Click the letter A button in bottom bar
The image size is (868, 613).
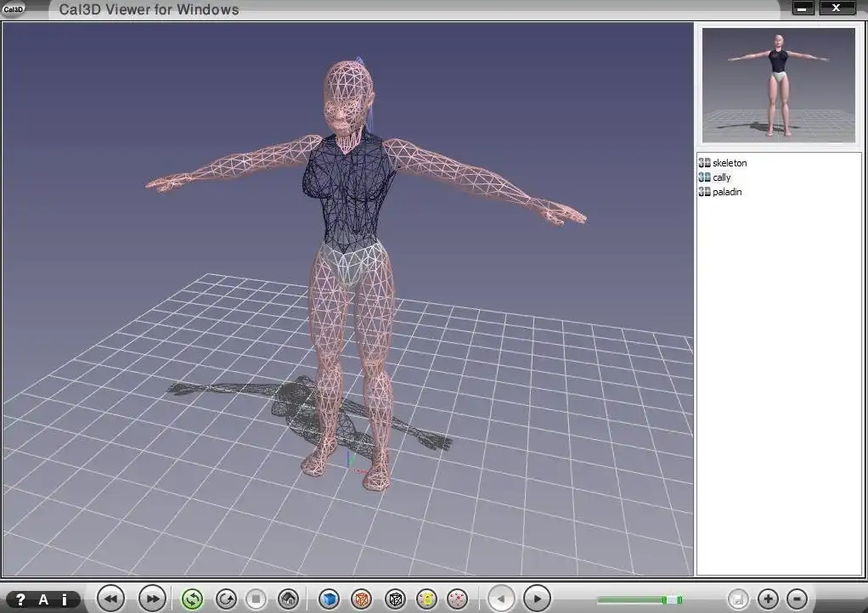tap(43, 599)
